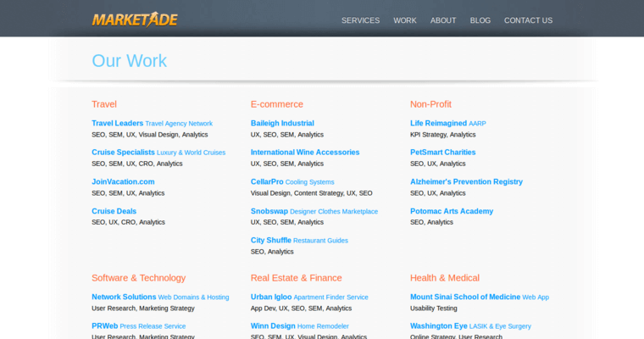Open the Cruise Deals link

coord(114,211)
